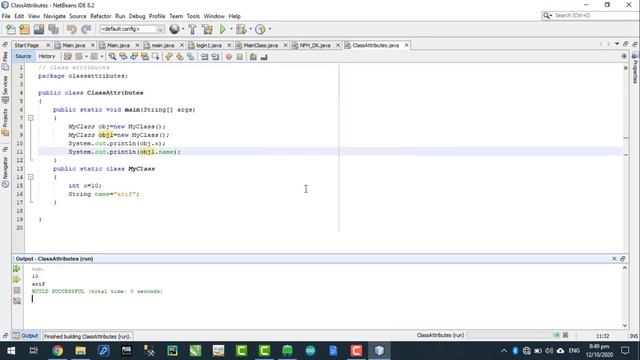Click Re-run green arrows in Output

(17, 269)
